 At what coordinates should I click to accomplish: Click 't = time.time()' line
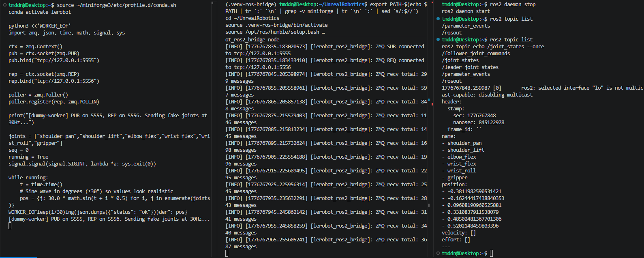[x=41, y=184]
